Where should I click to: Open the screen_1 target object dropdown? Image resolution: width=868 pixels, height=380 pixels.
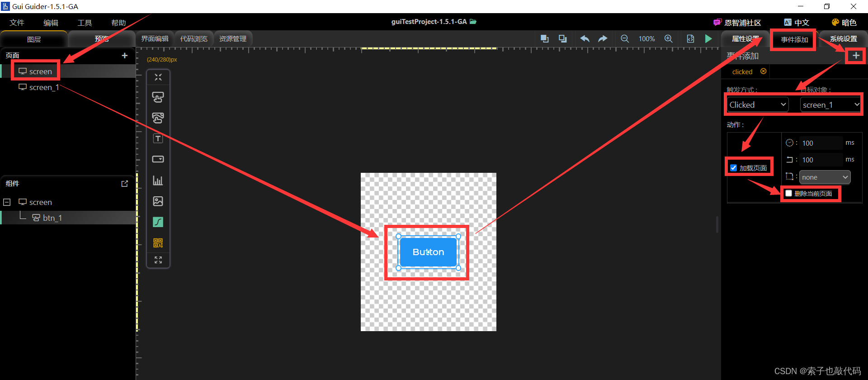click(x=830, y=104)
